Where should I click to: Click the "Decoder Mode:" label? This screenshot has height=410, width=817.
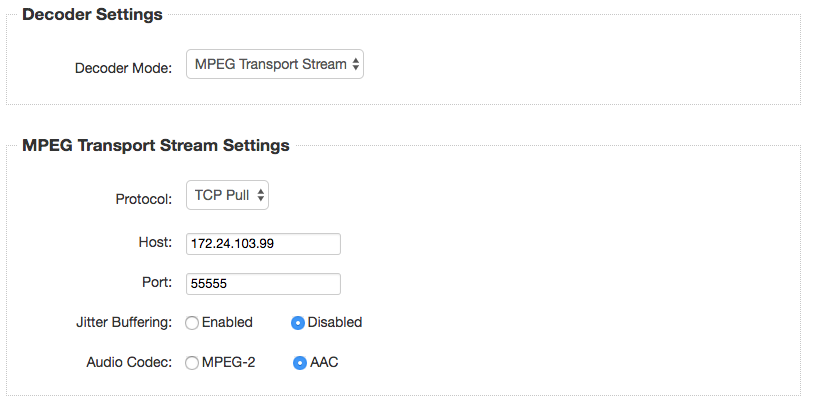coord(124,68)
